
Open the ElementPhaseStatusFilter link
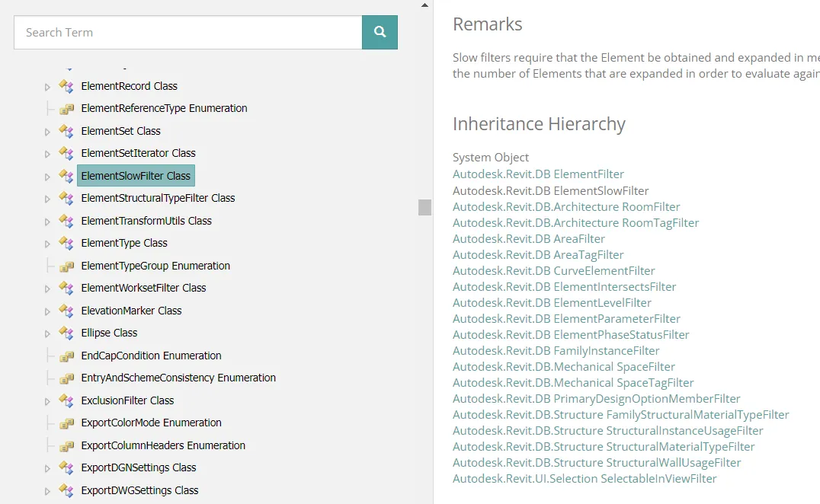(571, 335)
